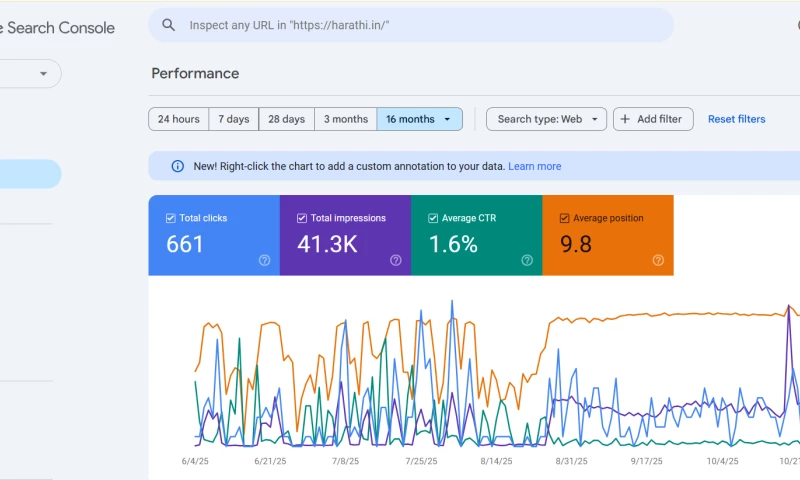Open the 16 months date range dropdown
The height and width of the screenshot is (480, 800).
point(419,119)
